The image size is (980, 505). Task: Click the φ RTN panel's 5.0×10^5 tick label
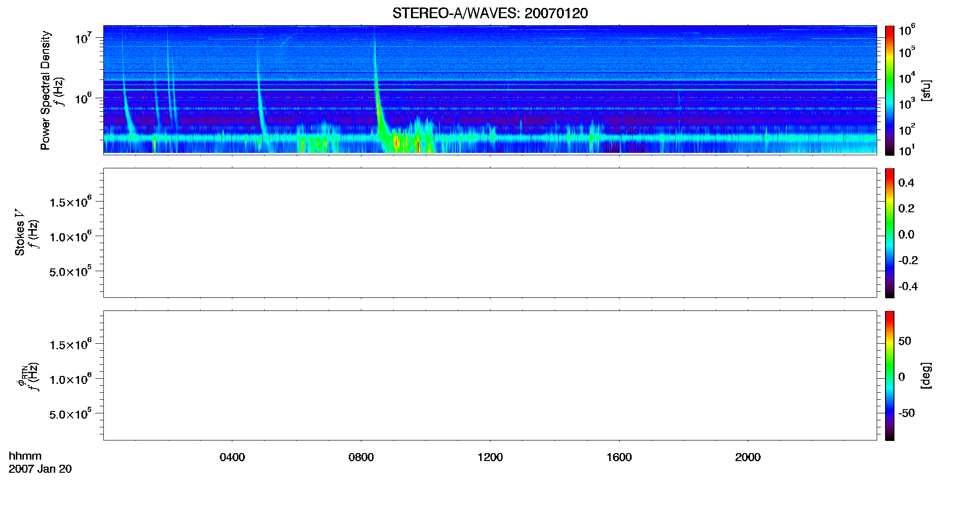(71, 414)
